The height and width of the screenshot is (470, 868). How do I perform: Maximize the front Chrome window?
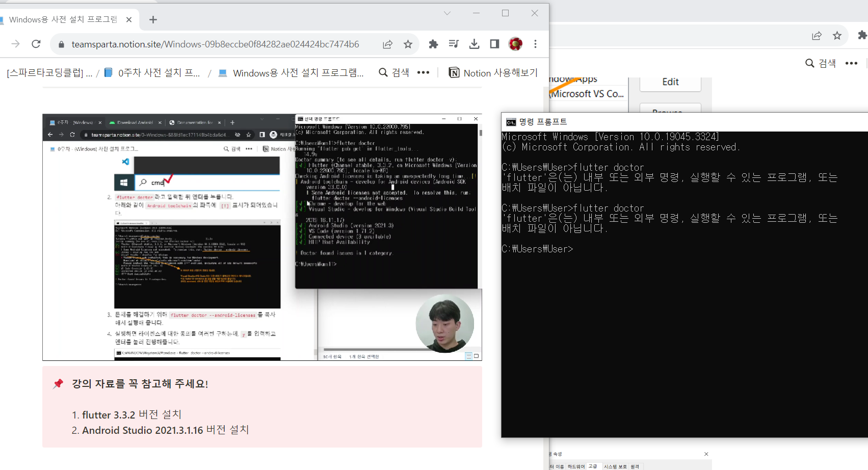click(x=505, y=13)
